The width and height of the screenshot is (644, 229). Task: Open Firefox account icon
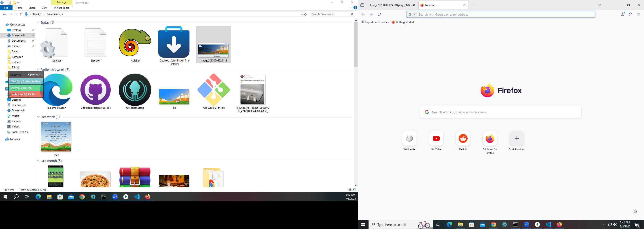pos(623,14)
